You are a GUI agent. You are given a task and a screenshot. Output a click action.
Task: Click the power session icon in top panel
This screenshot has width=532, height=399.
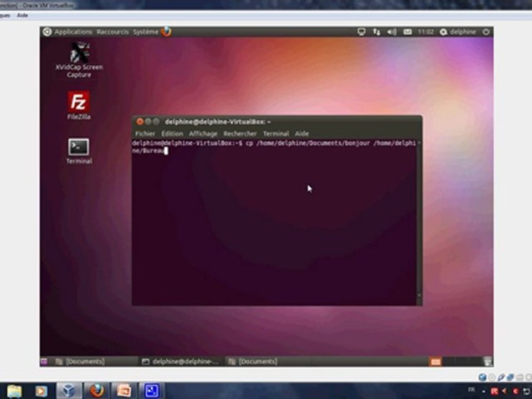point(486,32)
